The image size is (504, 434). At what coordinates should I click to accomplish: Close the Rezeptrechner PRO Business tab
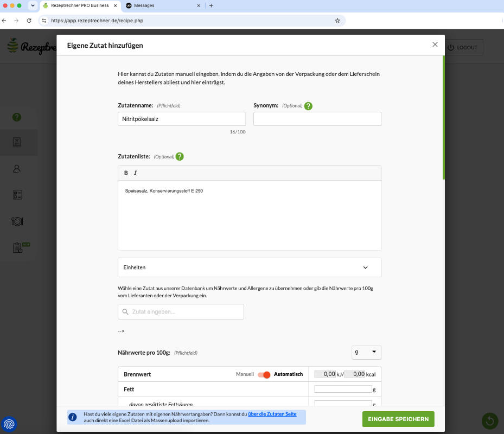tap(116, 5)
